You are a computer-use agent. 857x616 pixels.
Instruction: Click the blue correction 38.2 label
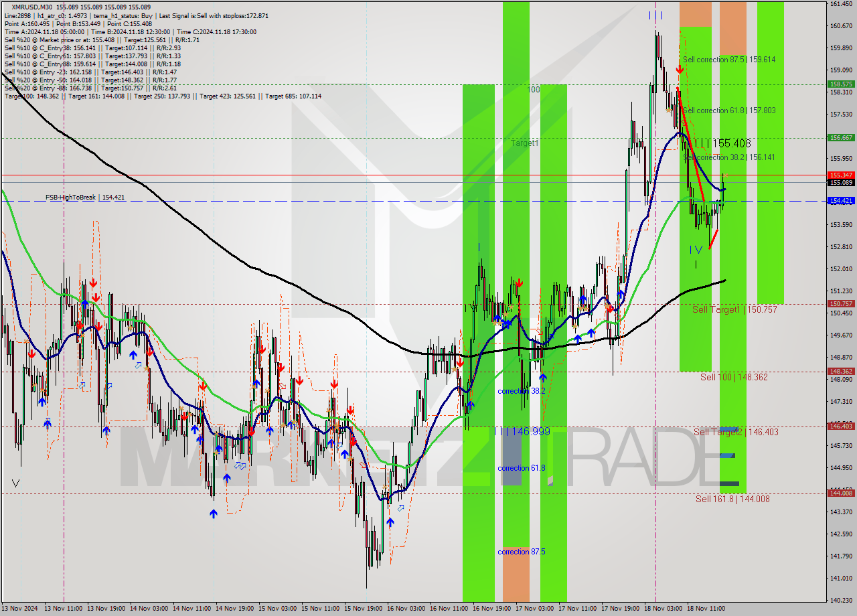point(521,390)
